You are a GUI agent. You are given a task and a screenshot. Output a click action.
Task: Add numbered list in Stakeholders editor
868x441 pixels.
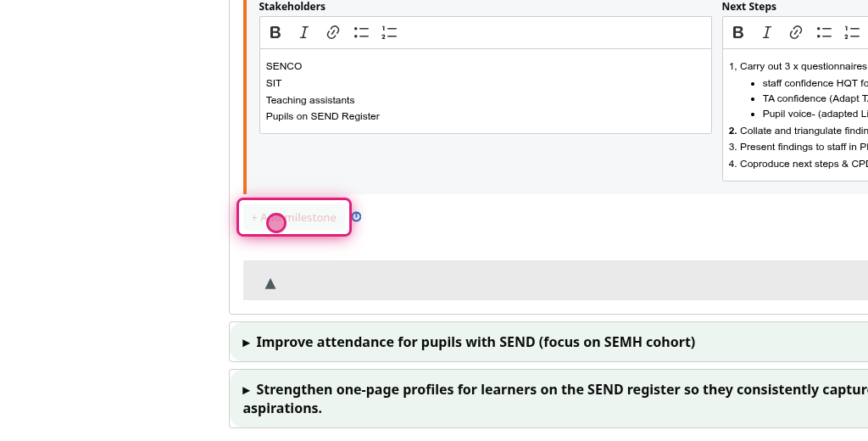coord(389,33)
